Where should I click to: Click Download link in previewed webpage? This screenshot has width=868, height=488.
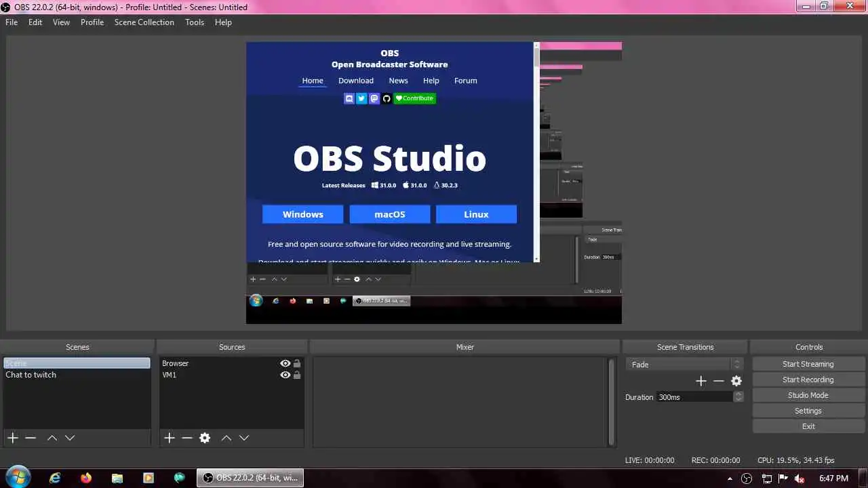(356, 81)
